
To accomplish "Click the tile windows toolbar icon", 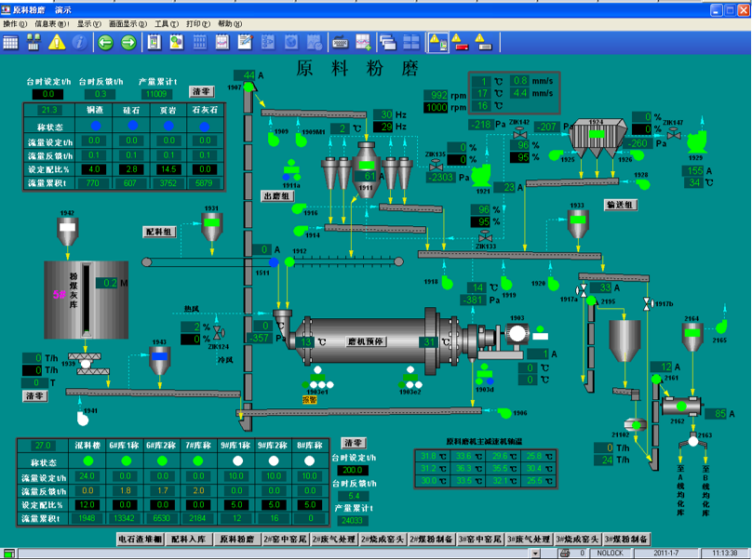I will pyautogui.click(x=411, y=43).
